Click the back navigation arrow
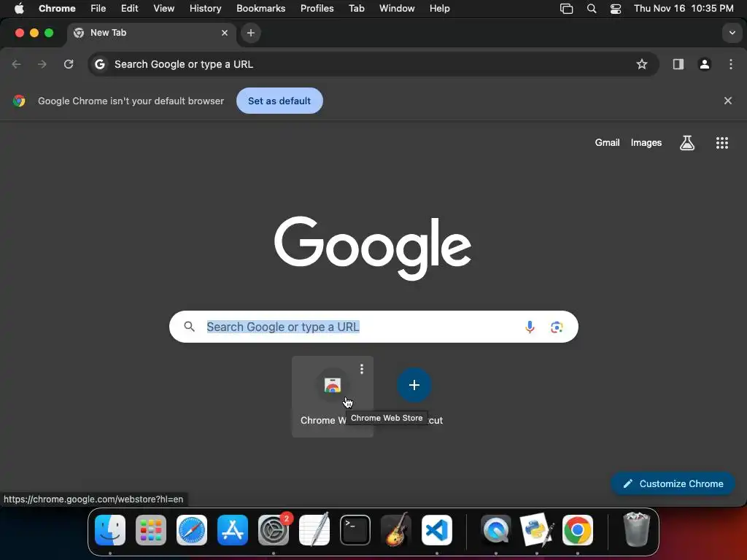 point(16,64)
